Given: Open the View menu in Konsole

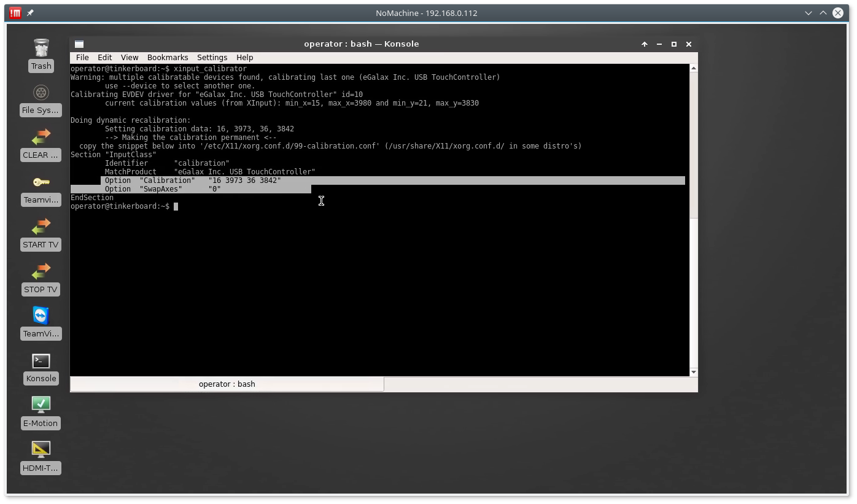Looking at the screenshot, I should [129, 57].
